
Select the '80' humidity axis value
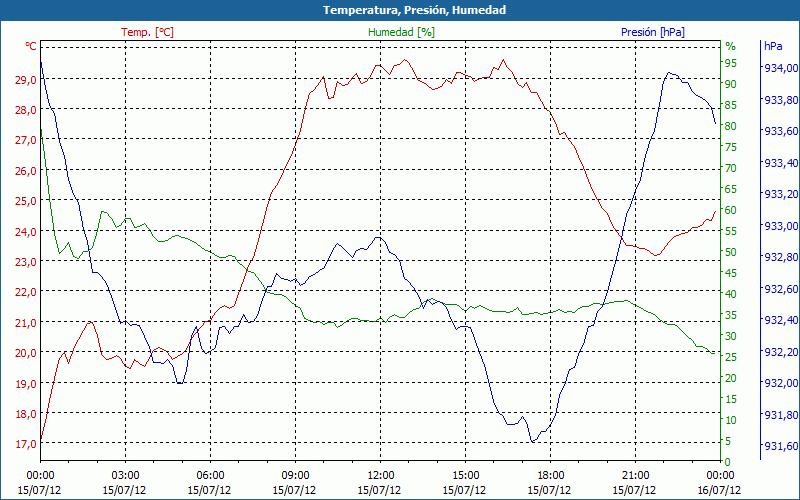coord(731,126)
